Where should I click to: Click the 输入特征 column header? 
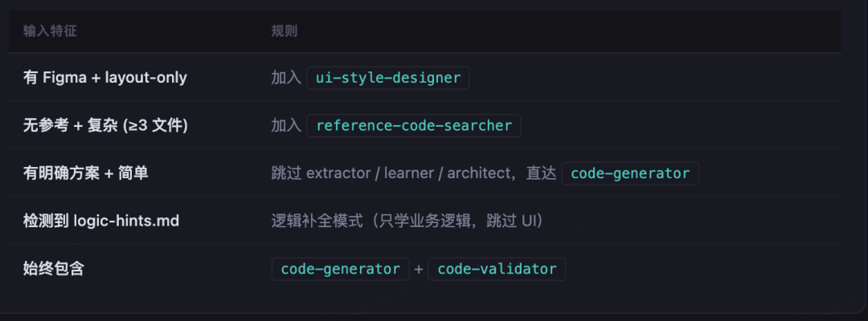pos(50,31)
